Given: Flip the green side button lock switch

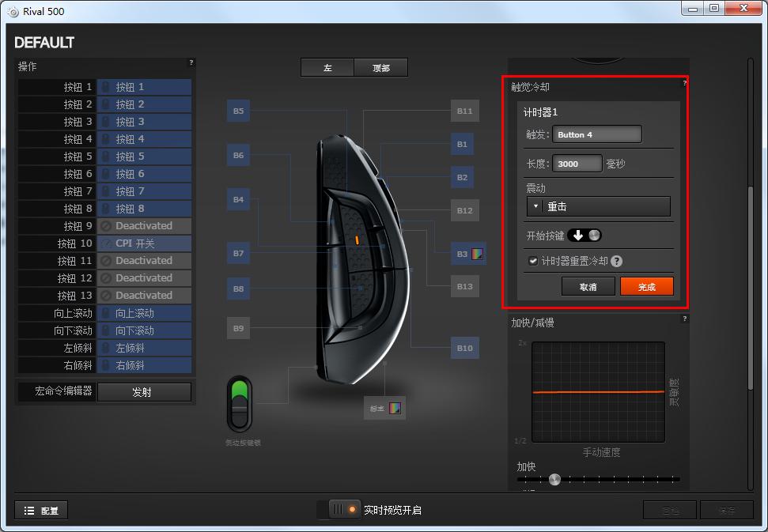Looking at the screenshot, I should point(238,404).
